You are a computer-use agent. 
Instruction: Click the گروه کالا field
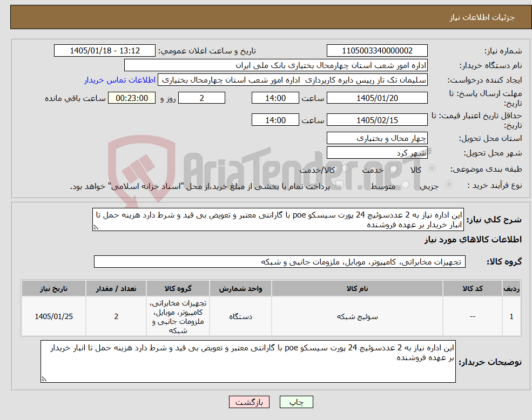coord(280,262)
